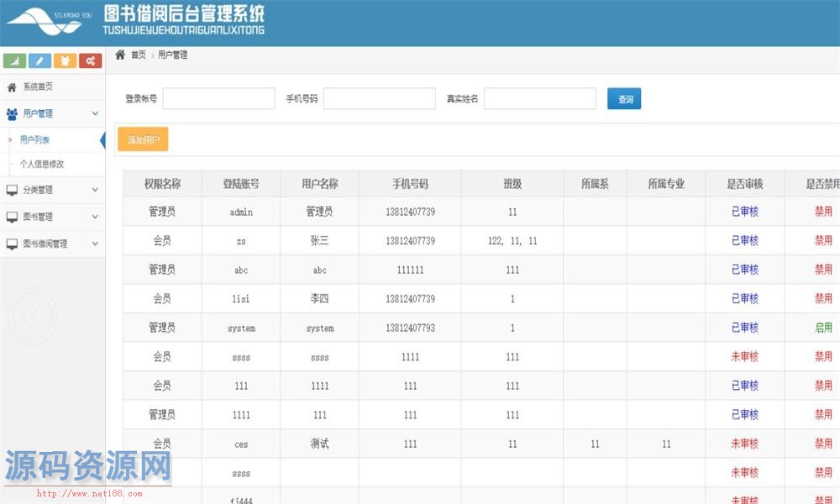Focus the 登录帐号 input field
The width and height of the screenshot is (840, 504).
coord(218,98)
